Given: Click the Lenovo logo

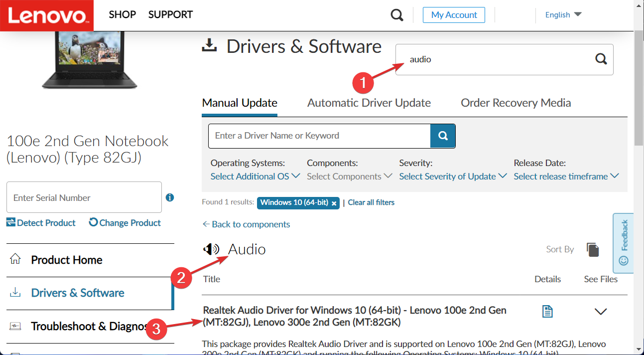Looking at the screenshot, I should click(x=47, y=15).
